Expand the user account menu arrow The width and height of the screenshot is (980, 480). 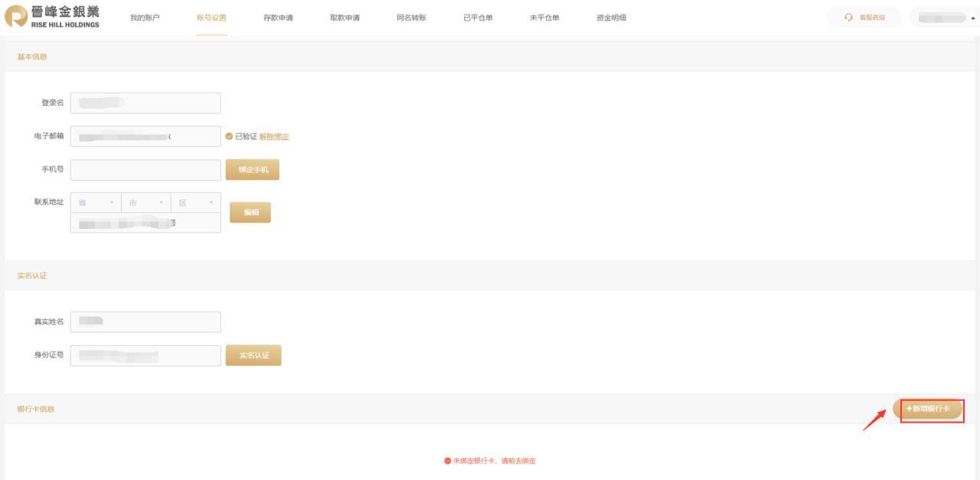tap(972, 18)
